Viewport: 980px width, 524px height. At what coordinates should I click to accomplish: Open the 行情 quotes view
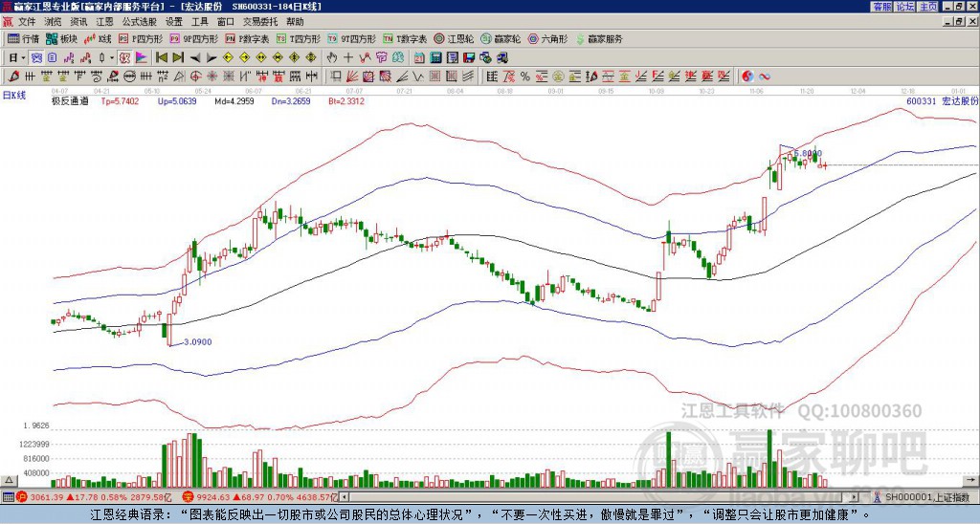[23, 38]
